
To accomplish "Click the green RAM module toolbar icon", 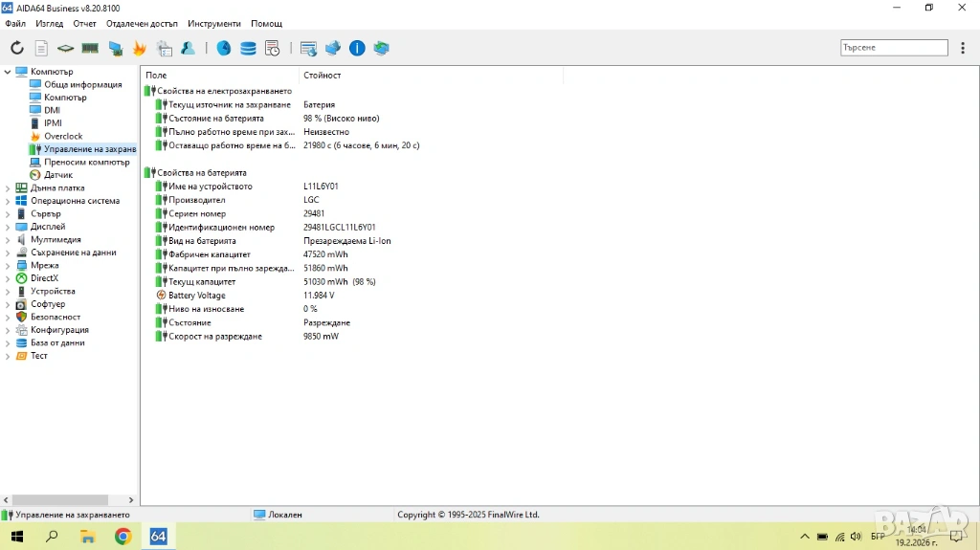I will tap(90, 48).
